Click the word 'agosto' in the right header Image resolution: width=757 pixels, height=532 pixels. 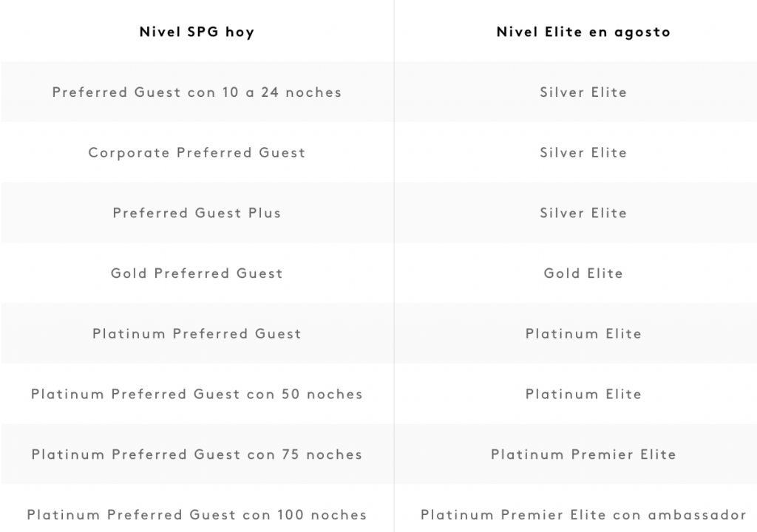pos(642,33)
